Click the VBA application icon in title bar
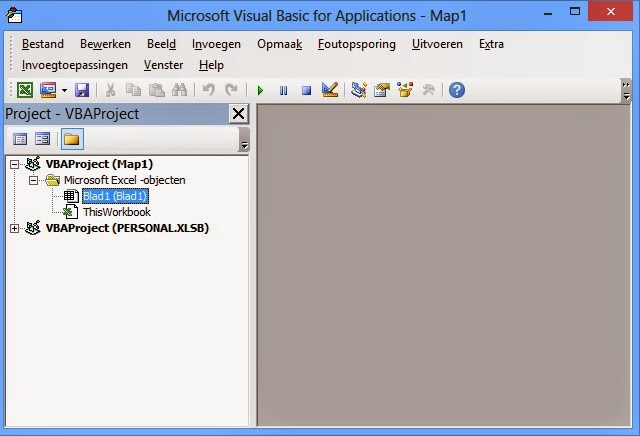Image resolution: width=640 pixels, height=436 pixels. pos(14,16)
